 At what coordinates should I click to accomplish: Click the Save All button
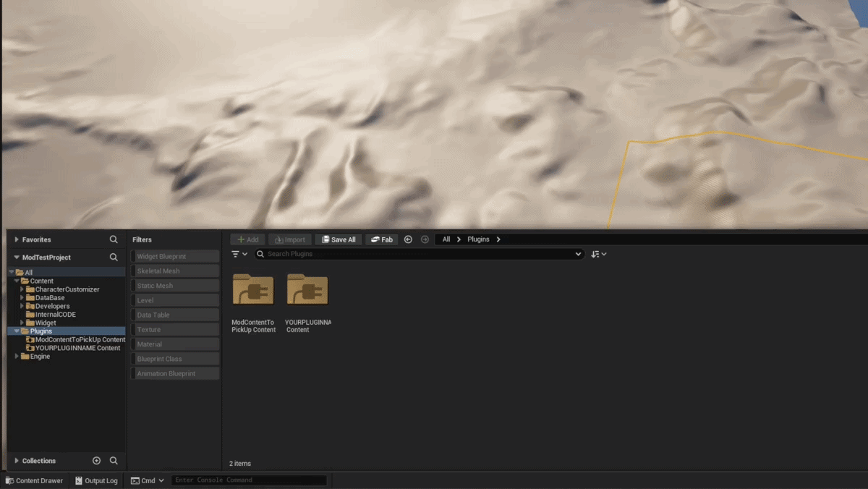pos(339,239)
